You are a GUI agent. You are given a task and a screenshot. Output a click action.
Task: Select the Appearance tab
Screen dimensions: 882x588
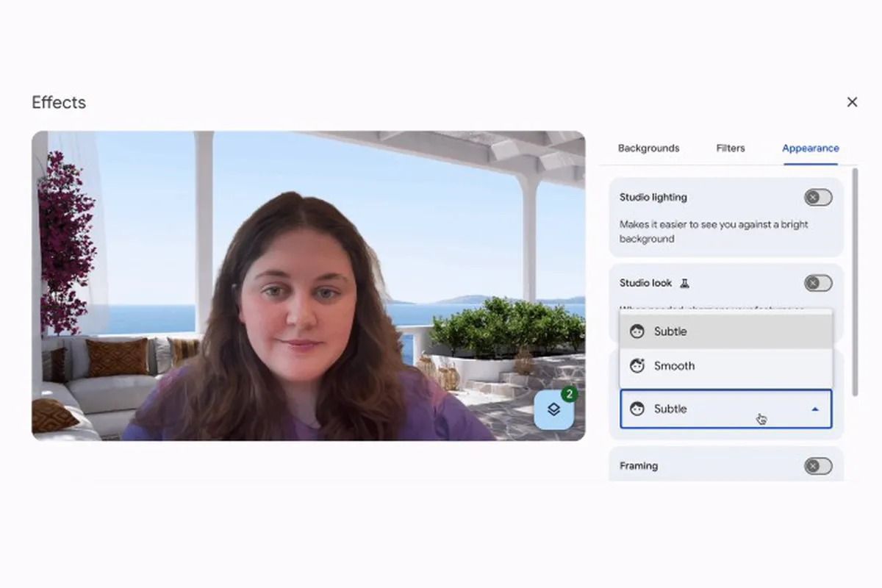pos(810,148)
